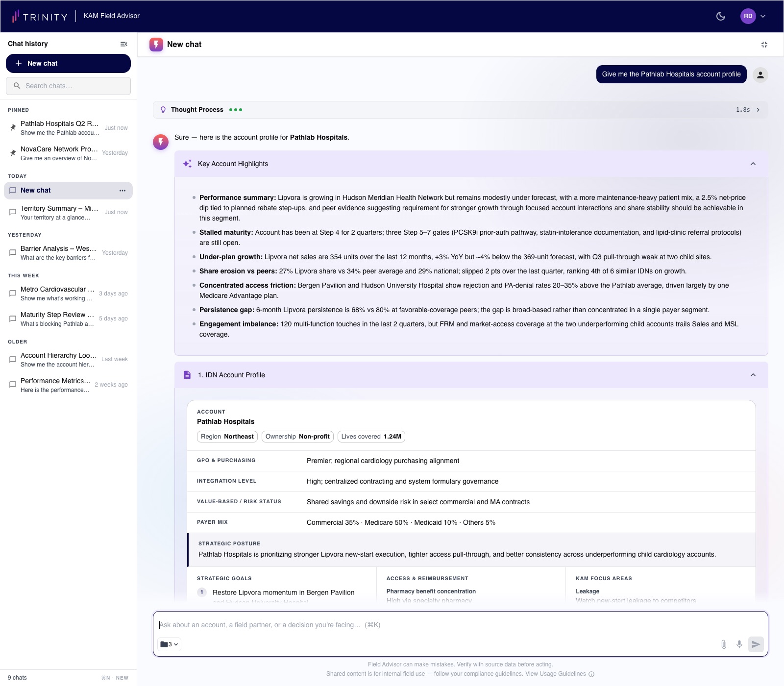Open more options for the New chat item
784x686 pixels.
tap(122, 191)
